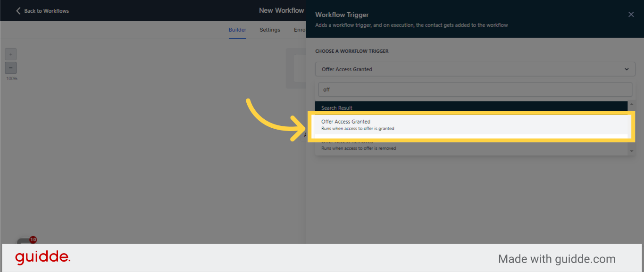Click the results list scroll up arrow
This screenshot has height=272, width=644.
(x=631, y=104)
